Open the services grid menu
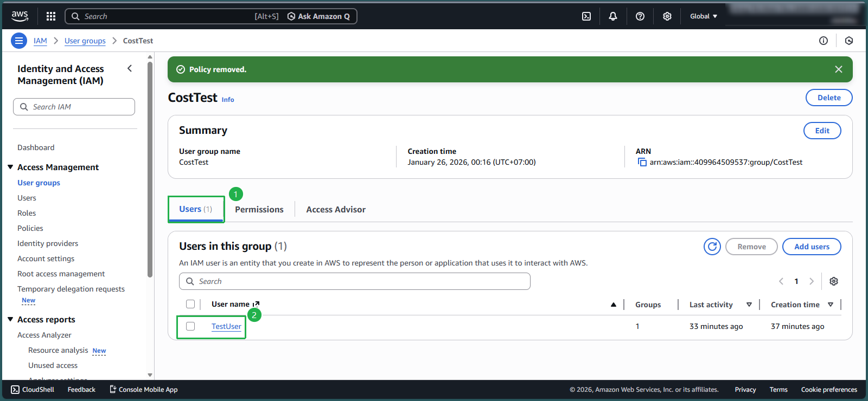 [x=51, y=16]
